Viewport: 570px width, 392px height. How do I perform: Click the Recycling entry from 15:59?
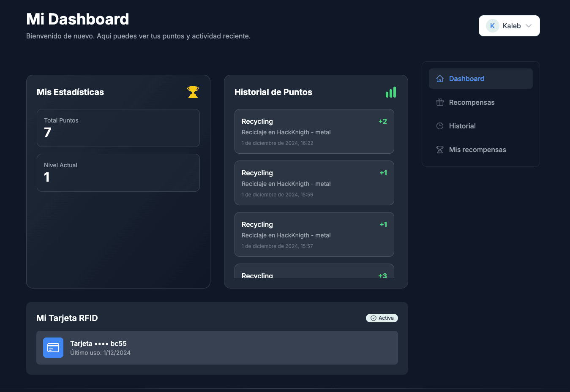[x=314, y=183]
